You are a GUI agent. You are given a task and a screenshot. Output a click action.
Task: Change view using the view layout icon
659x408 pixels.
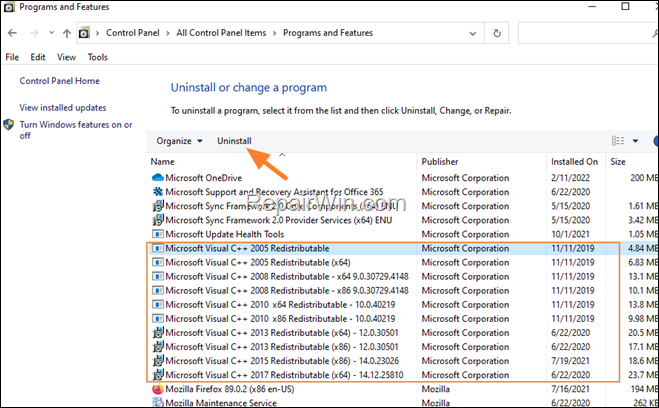coord(618,141)
